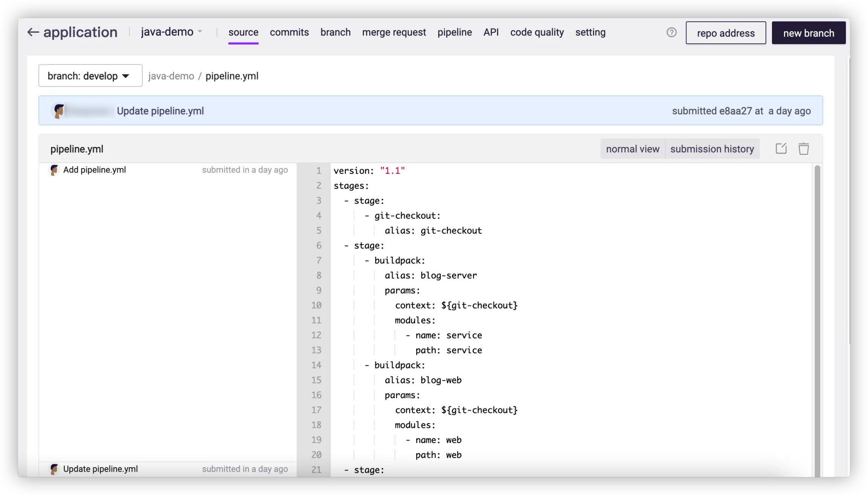Switch to the commits tab
Image resolution: width=868 pixels, height=495 pixels.
pyautogui.click(x=289, y=32)
